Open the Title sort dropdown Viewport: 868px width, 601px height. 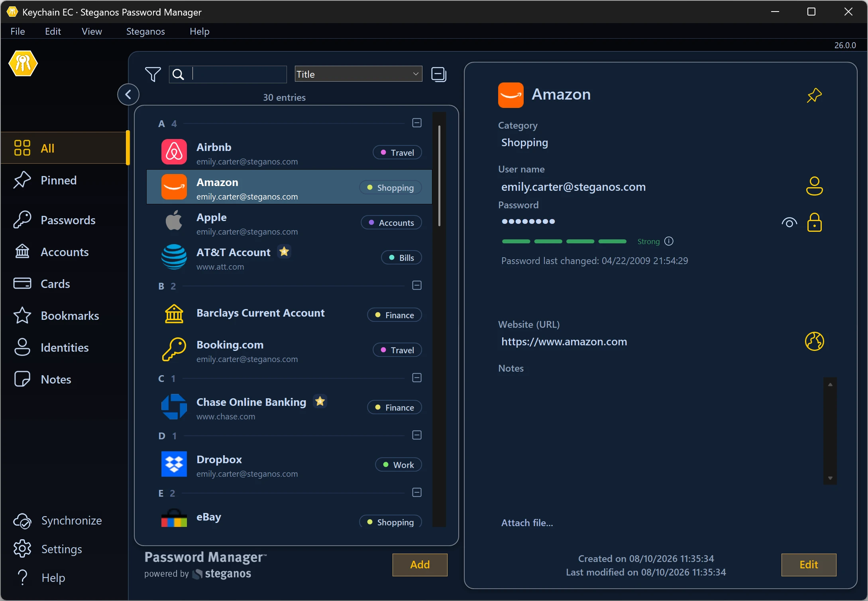(358, 74)
